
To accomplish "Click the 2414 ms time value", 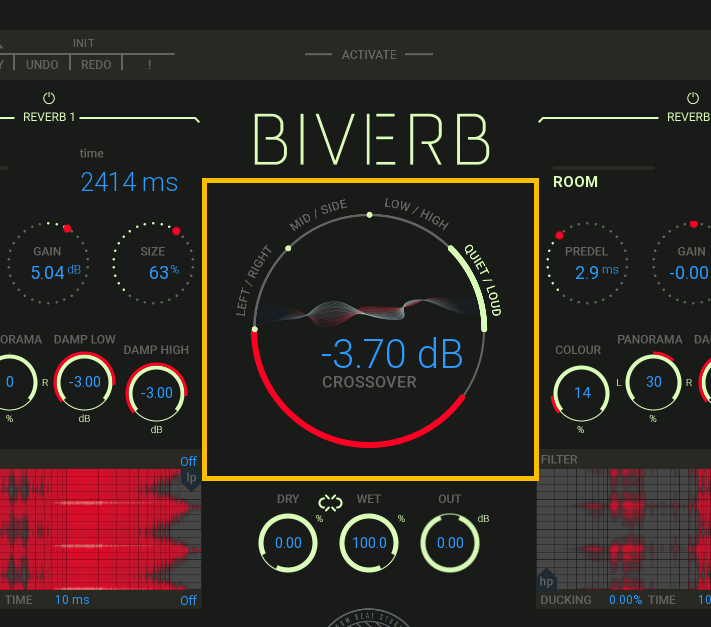I will pos(129,182).
